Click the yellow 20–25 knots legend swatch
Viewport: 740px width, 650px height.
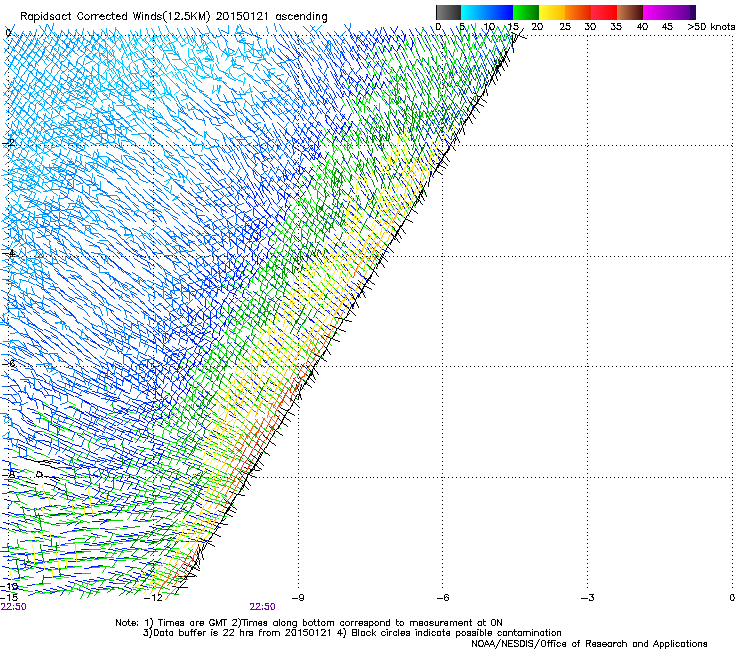click(552, 12)
